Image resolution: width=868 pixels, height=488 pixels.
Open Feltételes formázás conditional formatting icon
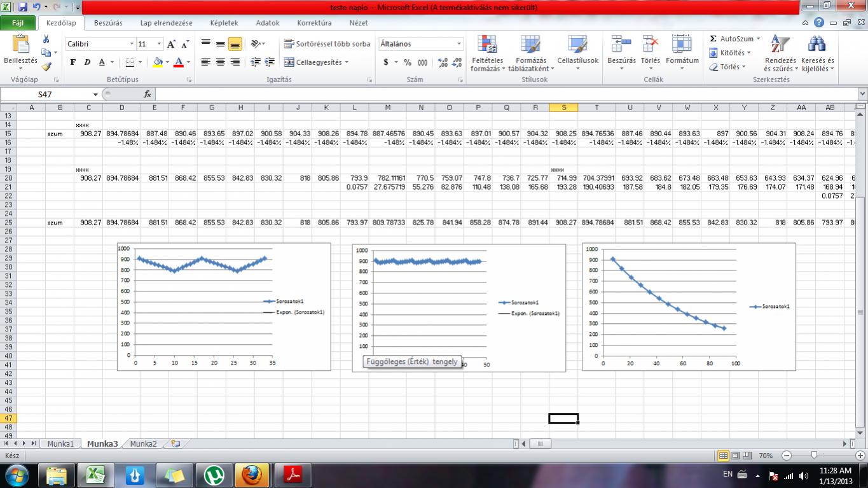(x=487, y=45)
